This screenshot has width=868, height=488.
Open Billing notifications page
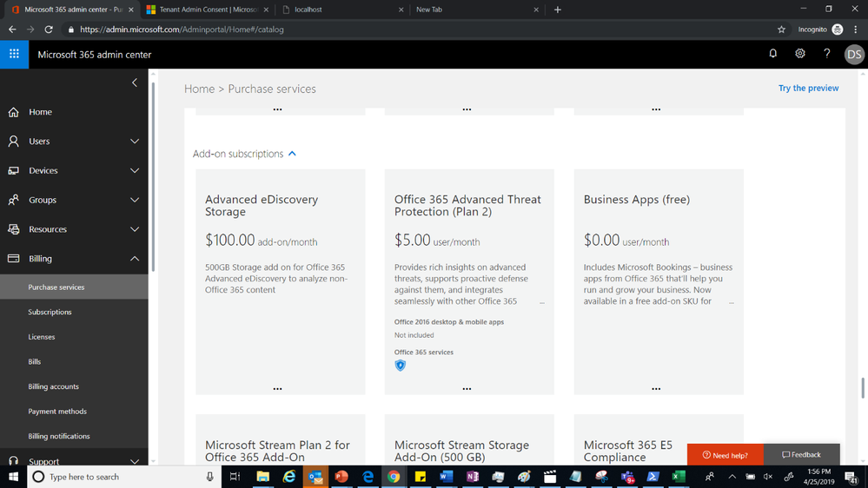click(x=59, y=437)
